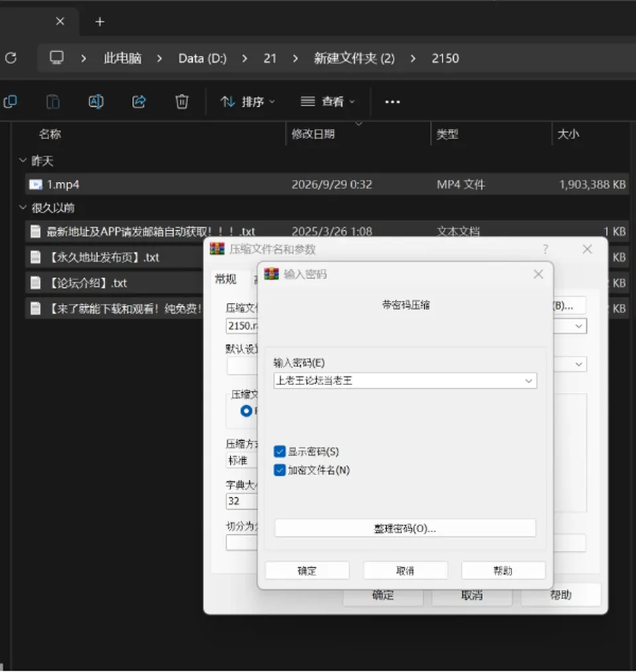Viewport: 636px width, 672px height.
Task: Select the 1.mp4 file row
Action: [327, 184]
